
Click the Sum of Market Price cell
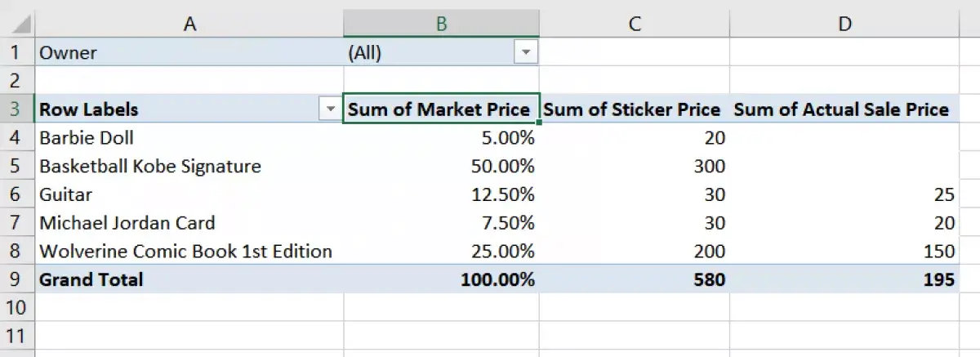pos(441,109)
